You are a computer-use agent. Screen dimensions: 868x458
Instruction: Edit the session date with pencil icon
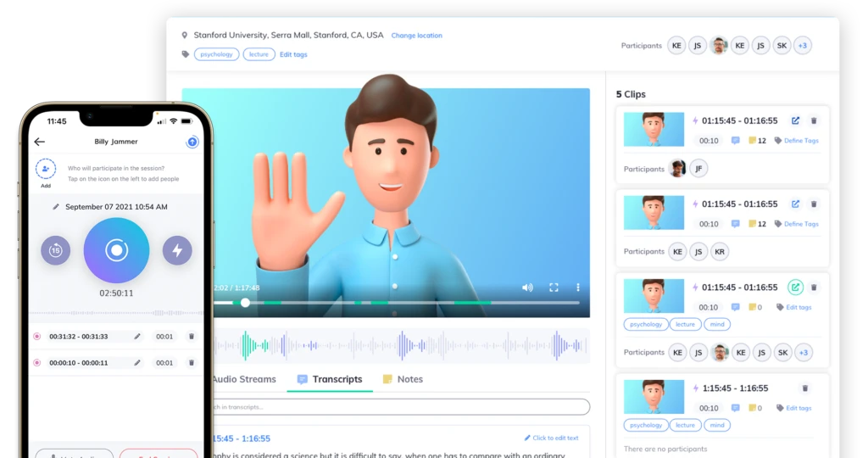click(56, 207)
